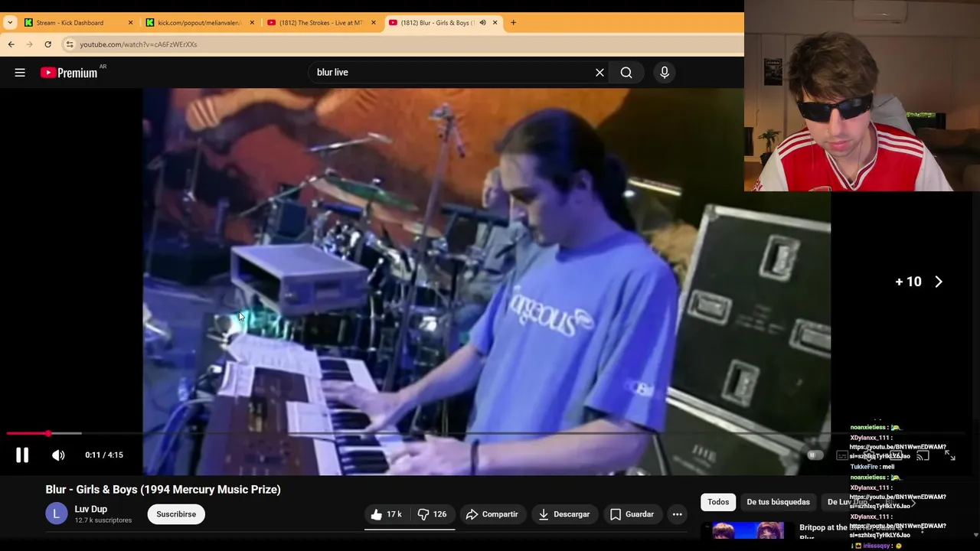Screen dimensions: 980x551
Task: Like the video with 17 k thumbs up
Action: pyautogui.click(x=387, y=514)
